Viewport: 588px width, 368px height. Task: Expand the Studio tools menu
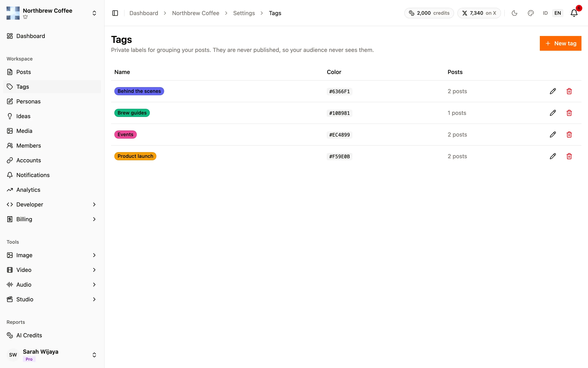tap(52, 299)
